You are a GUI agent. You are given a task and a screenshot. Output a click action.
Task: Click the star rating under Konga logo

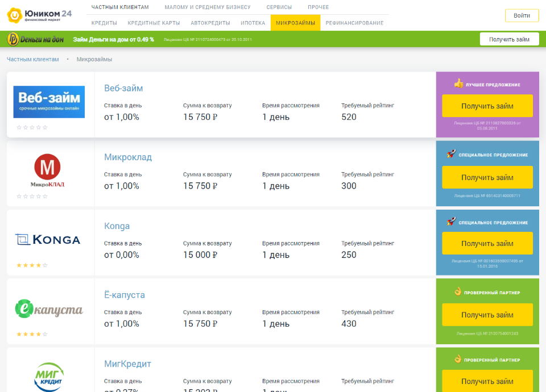click(32, 265)
